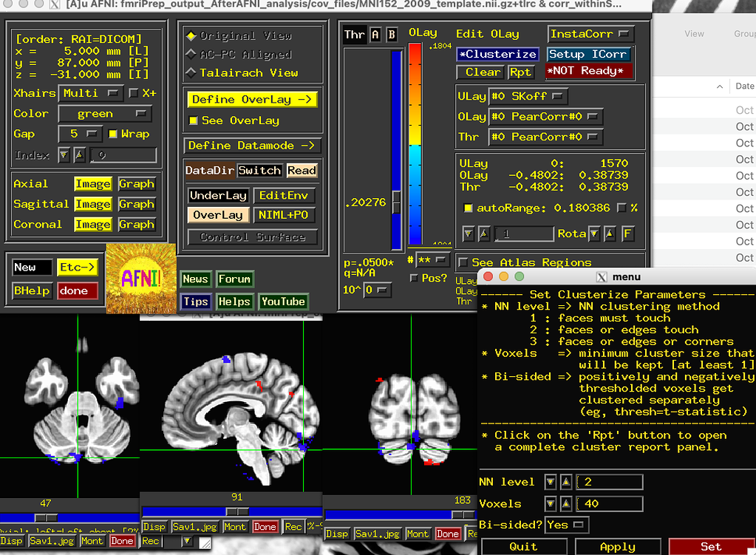Apply the clusterize parameters
This screenshot has height=555, width=756.
point(618,547)
